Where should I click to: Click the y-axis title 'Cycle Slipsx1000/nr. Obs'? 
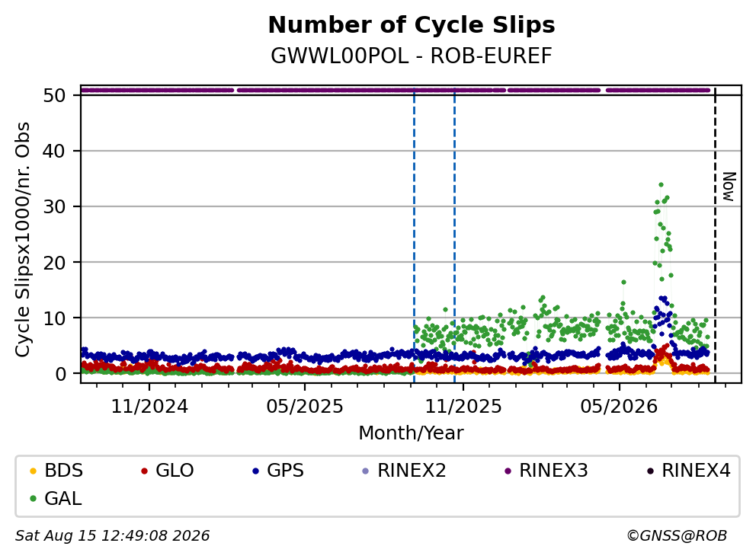[22, 239]
